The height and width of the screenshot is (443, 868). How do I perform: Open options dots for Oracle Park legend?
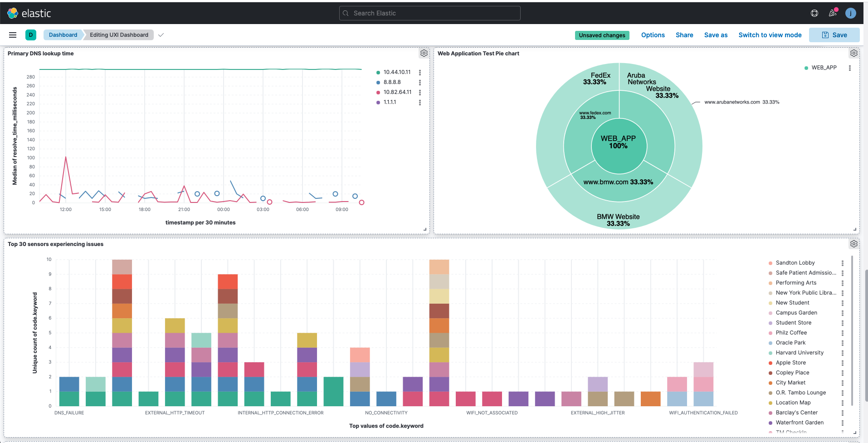click(843, 343)
